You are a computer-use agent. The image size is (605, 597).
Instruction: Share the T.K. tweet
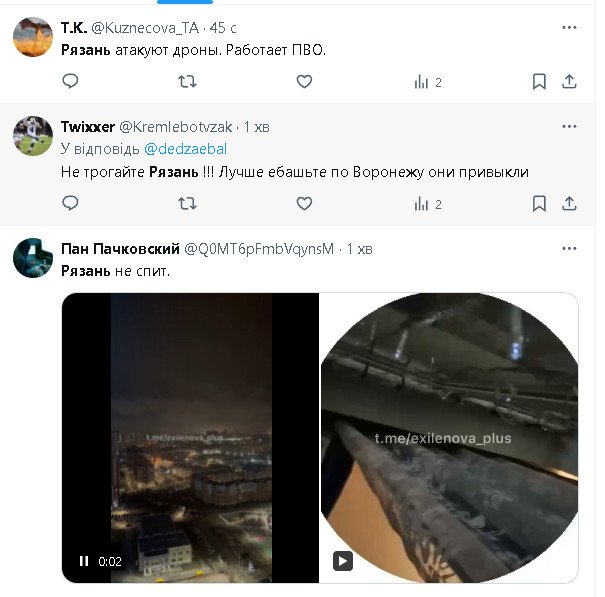569,82
